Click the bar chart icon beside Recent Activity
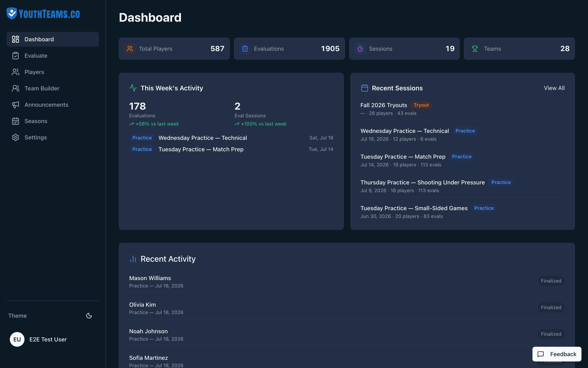Viewport: 588px width, 368px height. 133,259
